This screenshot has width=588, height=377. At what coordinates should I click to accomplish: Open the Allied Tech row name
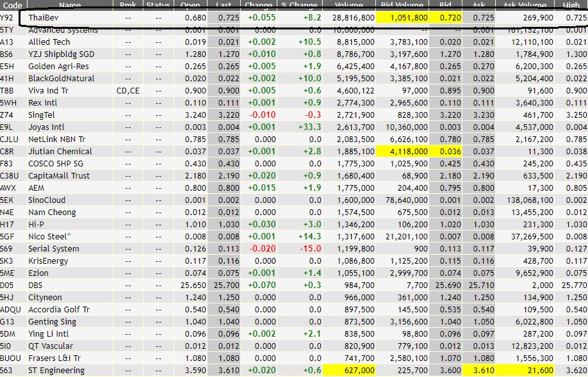(49, 42)
